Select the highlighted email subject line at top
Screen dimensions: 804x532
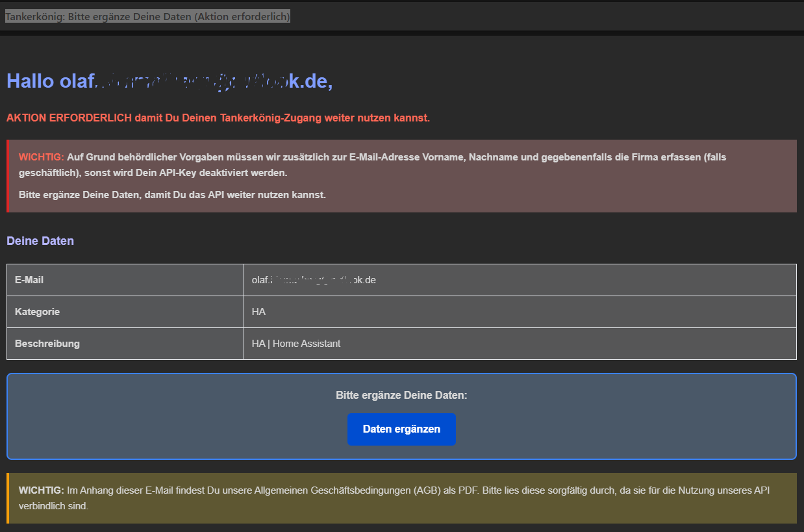147,16
